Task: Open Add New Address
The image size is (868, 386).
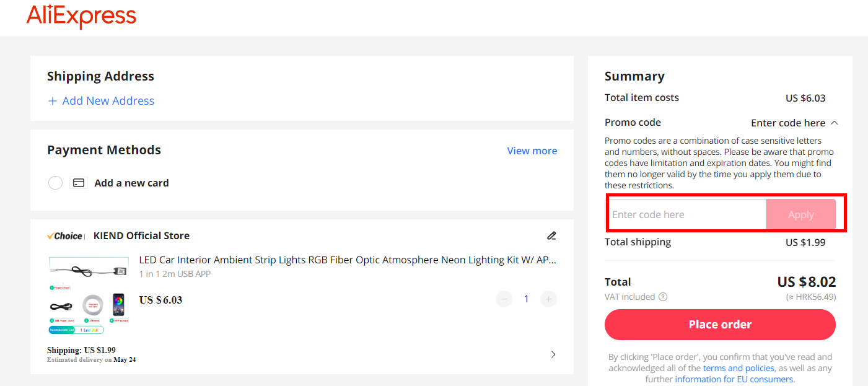Action: pos(108,100)
